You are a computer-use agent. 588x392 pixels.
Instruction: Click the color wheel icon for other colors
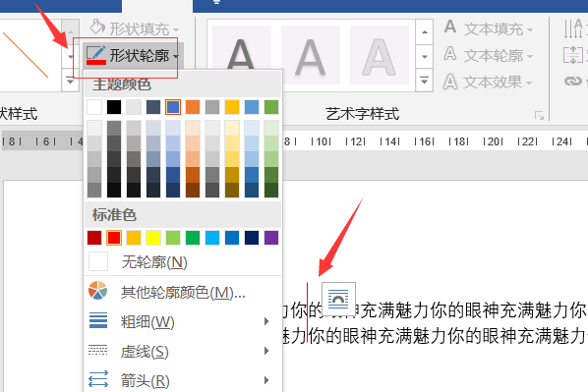coord(98,291)
